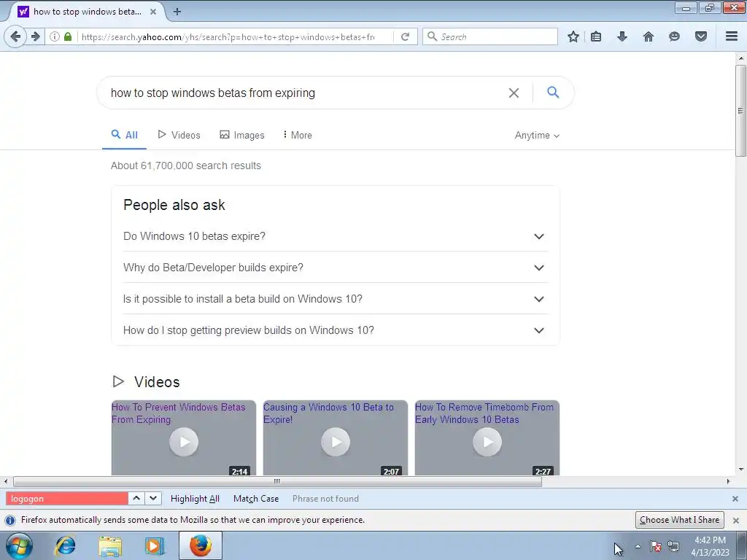Click the 'logogon' find-in-page field
This screenshot has width=747, height=560.
pyautogui.click(x=67, y=499)
